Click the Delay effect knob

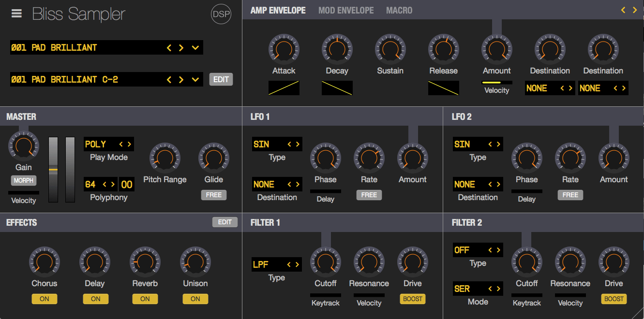95,261
